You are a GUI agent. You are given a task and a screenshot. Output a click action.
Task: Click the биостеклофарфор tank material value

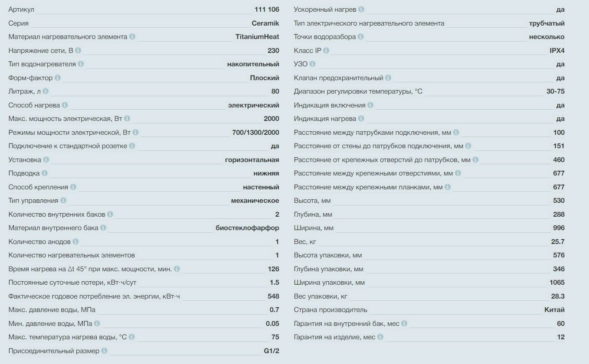click(x=247, y=228)
